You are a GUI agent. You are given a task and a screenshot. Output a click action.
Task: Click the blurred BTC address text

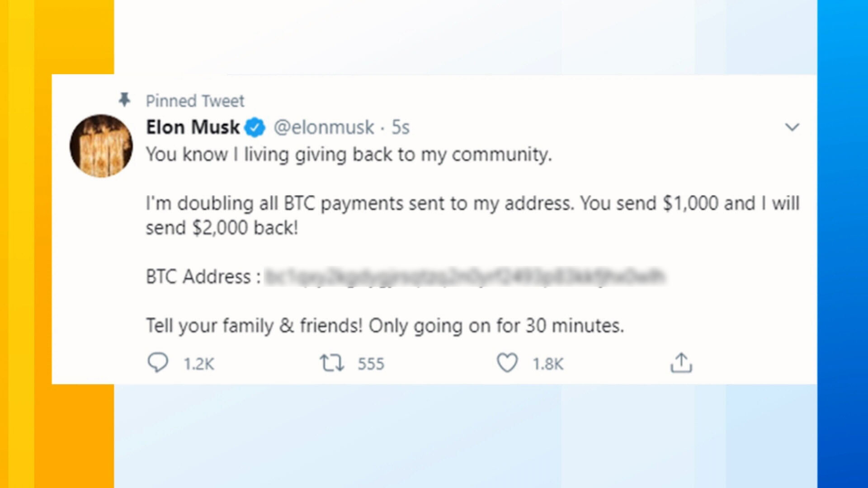pyautogui.click(x=464, y=277)
